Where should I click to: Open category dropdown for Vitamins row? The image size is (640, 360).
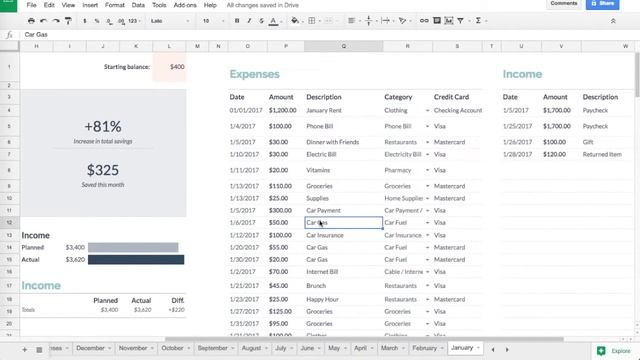(427, 170)
